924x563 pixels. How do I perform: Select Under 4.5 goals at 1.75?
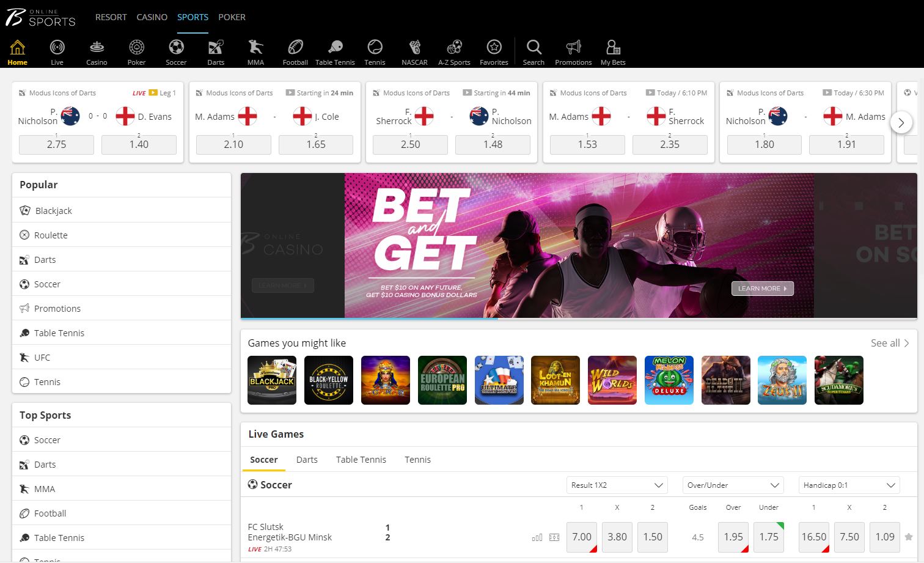tap(769, 537)
